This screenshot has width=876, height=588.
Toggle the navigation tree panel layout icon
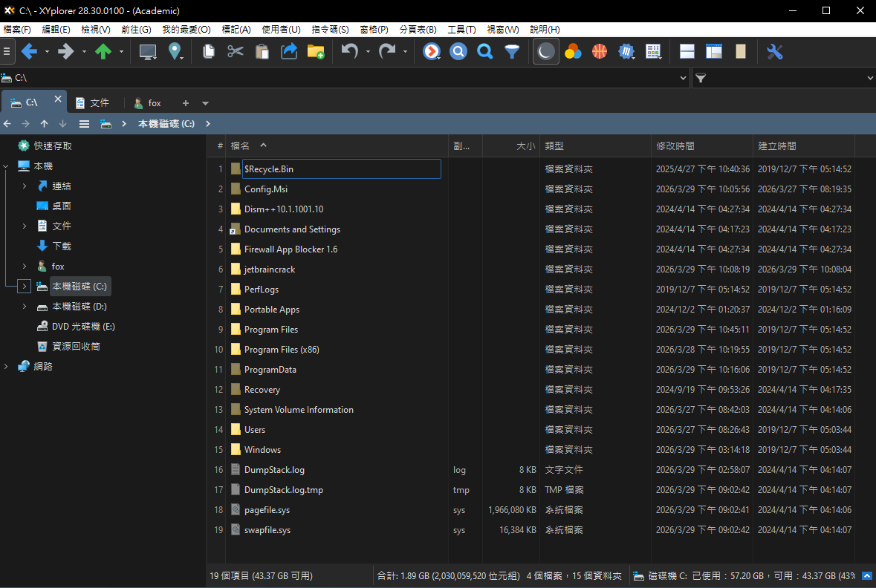tap(714, 52)
